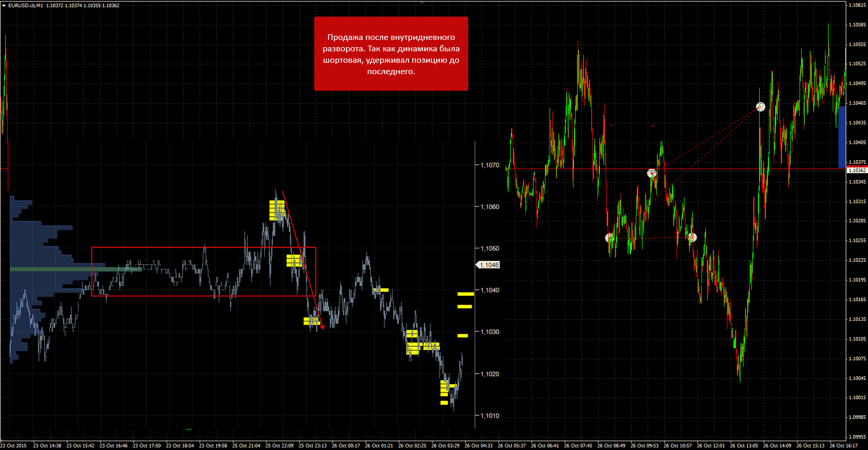Click the 1.10135 price scale label

pos(857,319)
